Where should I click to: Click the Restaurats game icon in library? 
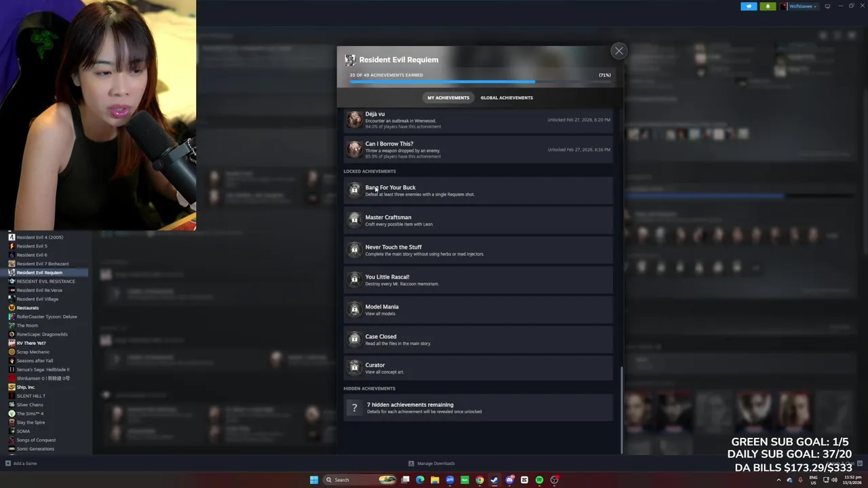(x=12, y=308)
